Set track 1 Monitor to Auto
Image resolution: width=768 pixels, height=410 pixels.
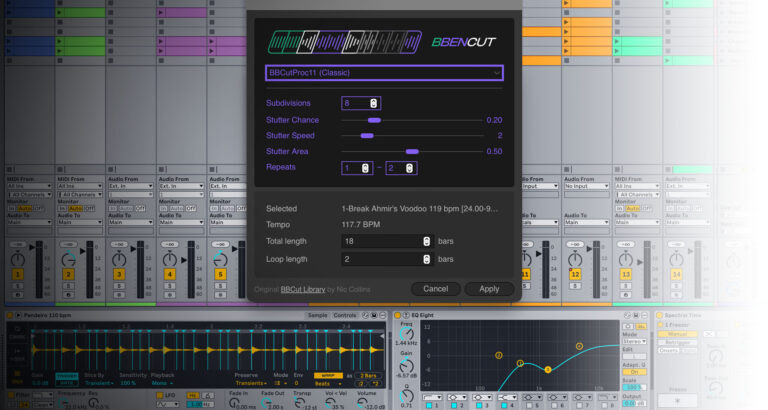[24, 209]
